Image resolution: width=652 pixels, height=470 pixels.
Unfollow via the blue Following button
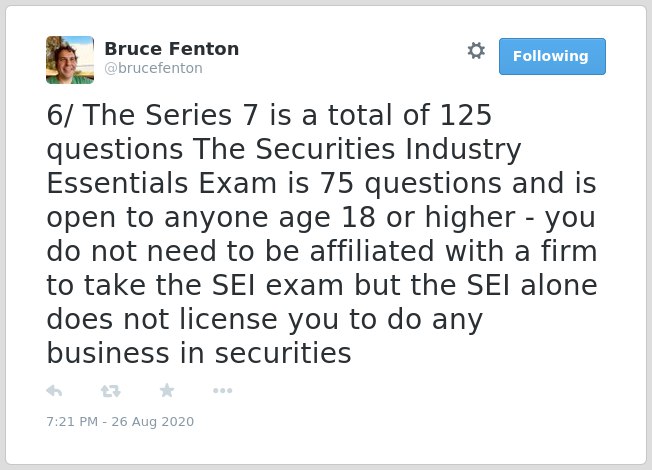(x=552, y=56)
